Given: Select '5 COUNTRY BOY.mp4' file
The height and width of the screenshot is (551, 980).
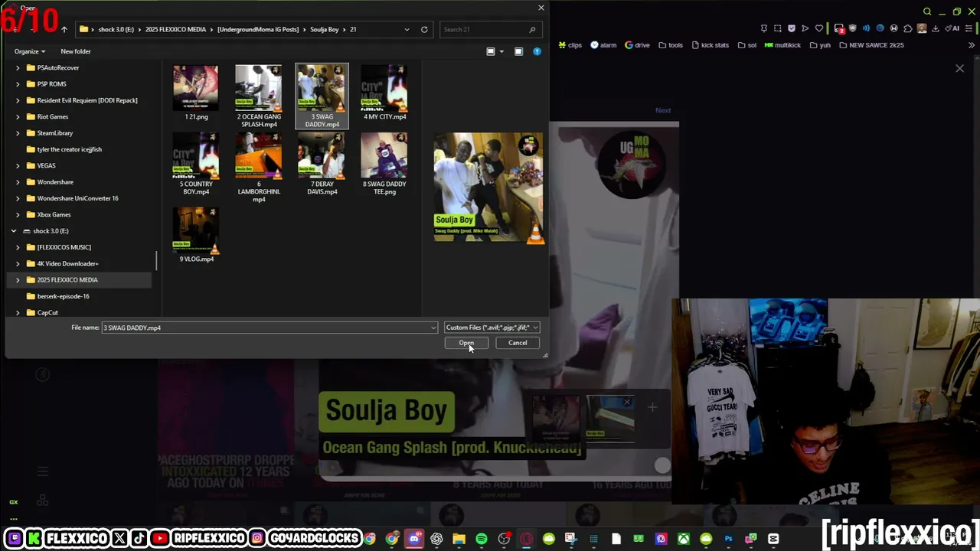Looking at the screenshot, I should 196,165.
